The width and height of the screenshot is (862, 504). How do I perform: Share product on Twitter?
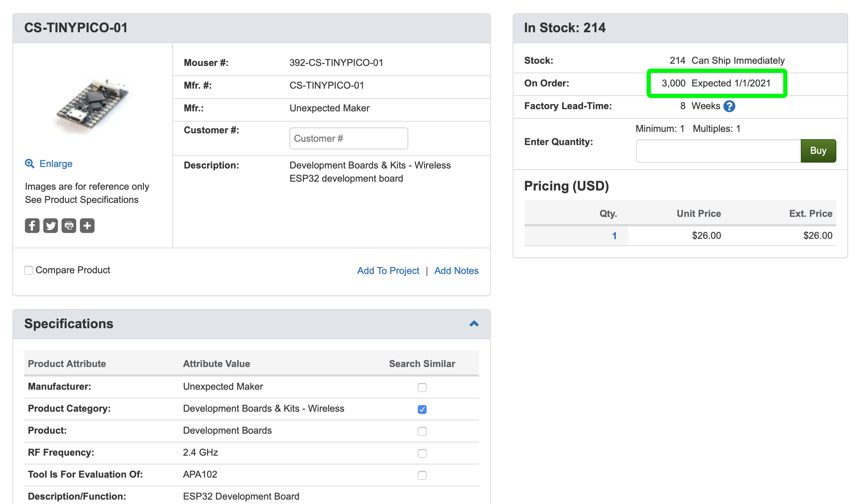point(51,226)
